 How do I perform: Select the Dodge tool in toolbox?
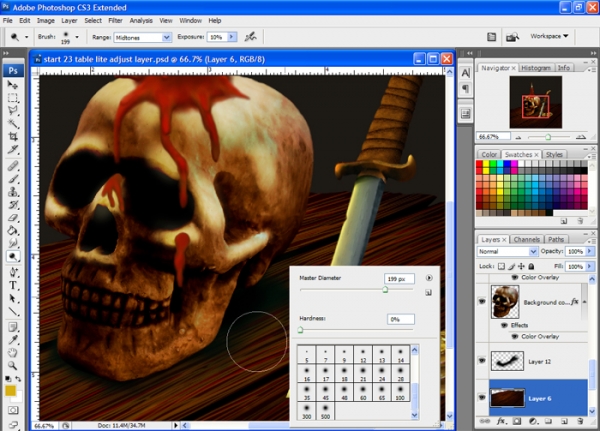[x=13, y=256]
